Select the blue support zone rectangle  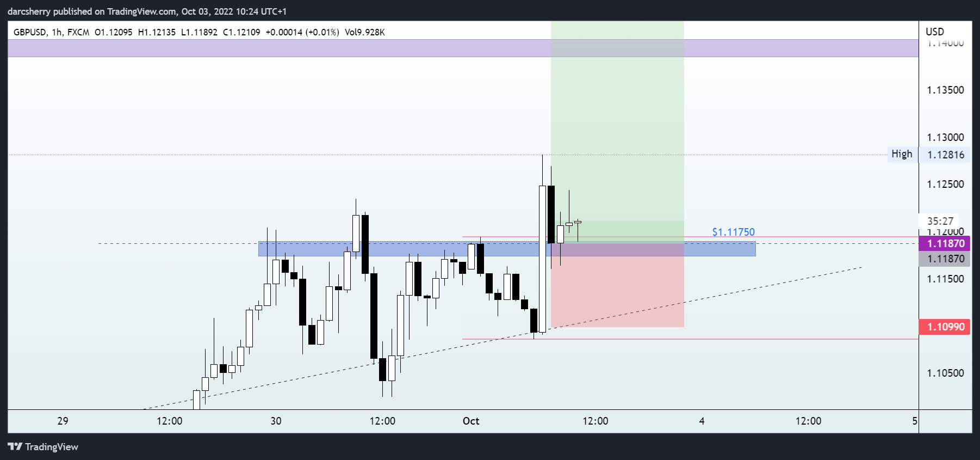pyautogui.click(x=507, y=249)
